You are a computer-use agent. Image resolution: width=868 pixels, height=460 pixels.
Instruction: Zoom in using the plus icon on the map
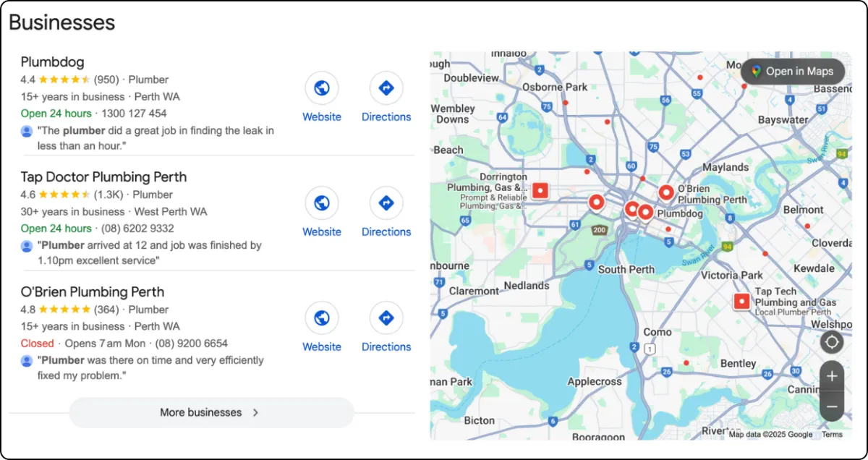831,375
